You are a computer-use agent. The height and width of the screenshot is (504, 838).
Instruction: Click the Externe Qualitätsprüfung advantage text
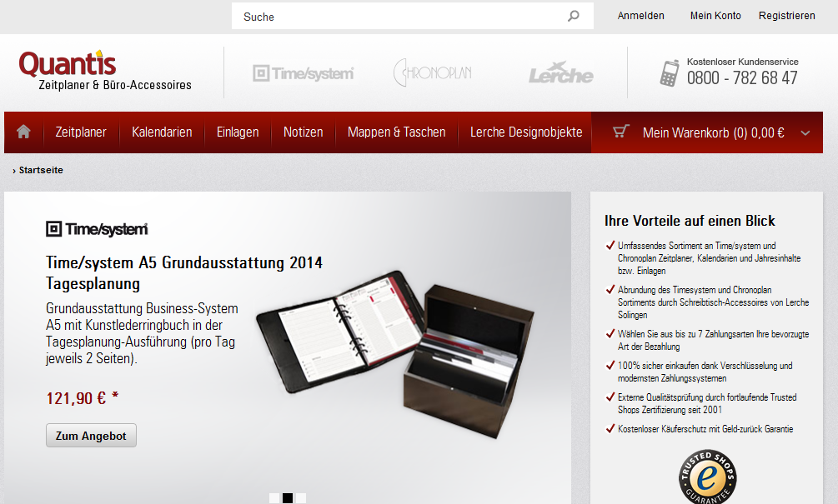(x=707, y=403)
